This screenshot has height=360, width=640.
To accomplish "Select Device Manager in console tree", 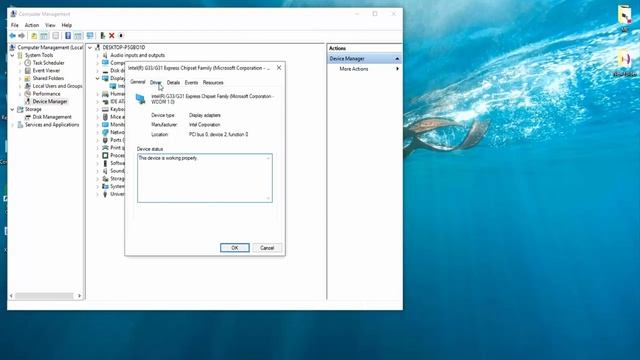I will [x=50, y=102].
